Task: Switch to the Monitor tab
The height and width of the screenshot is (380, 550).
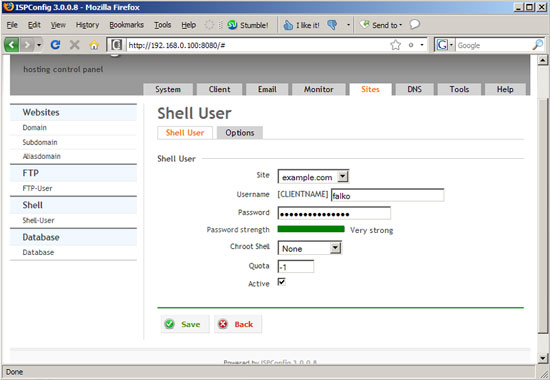Action: pos(318,89)
